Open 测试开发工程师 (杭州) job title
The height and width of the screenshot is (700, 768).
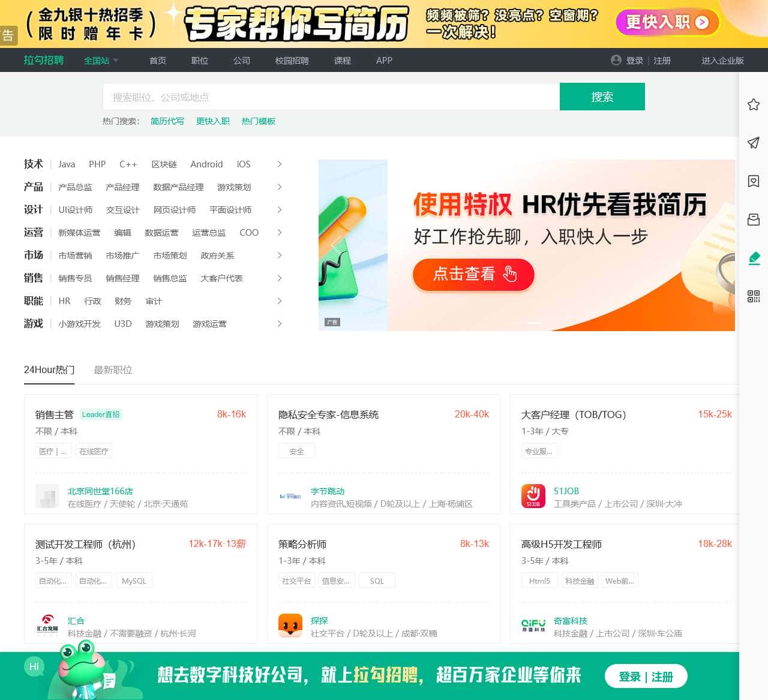(x=86, y=544)
